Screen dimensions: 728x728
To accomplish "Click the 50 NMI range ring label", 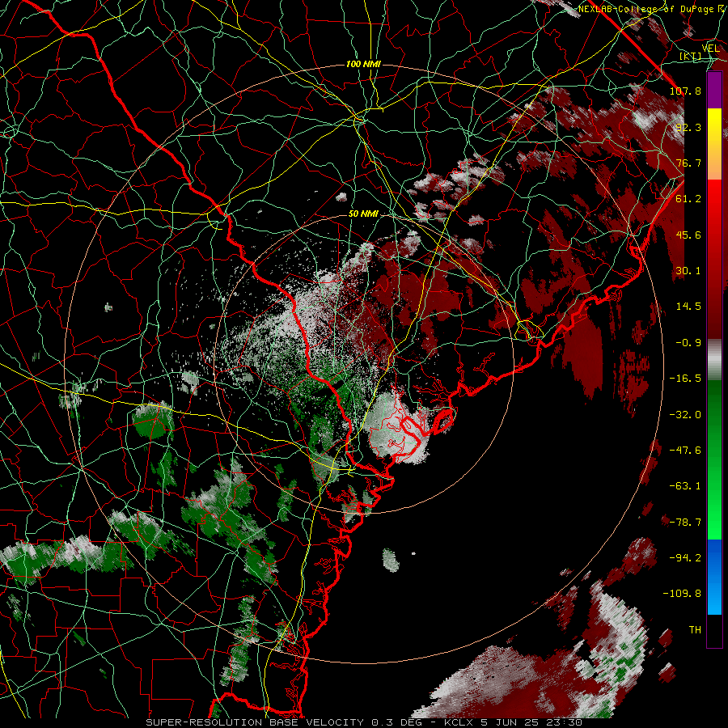I will point(363,214).
